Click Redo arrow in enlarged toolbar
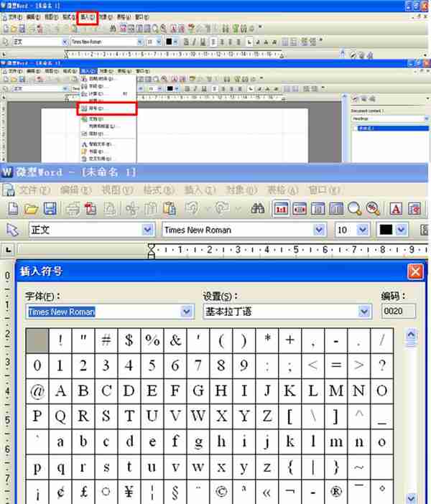 222,209
